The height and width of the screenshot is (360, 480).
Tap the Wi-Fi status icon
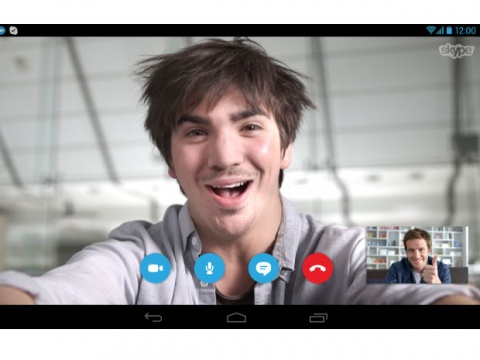[x=431, y=30]
